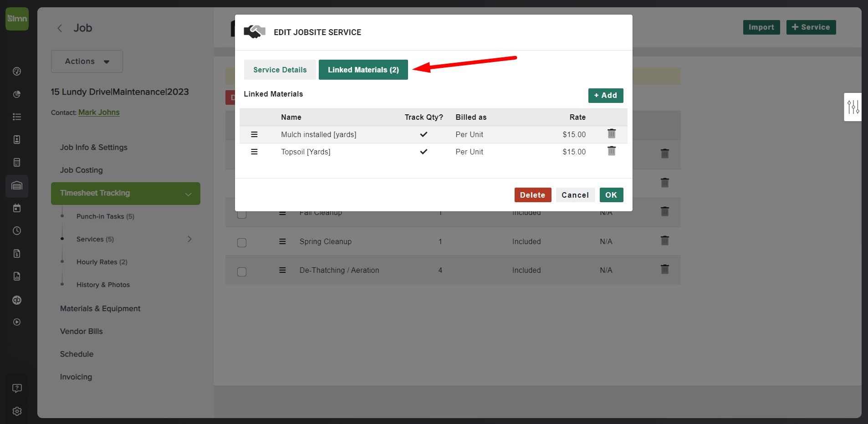Click the $15.00 rate for Mulch installed
Viewport: 868px width, 424px height.
[574, 134]
